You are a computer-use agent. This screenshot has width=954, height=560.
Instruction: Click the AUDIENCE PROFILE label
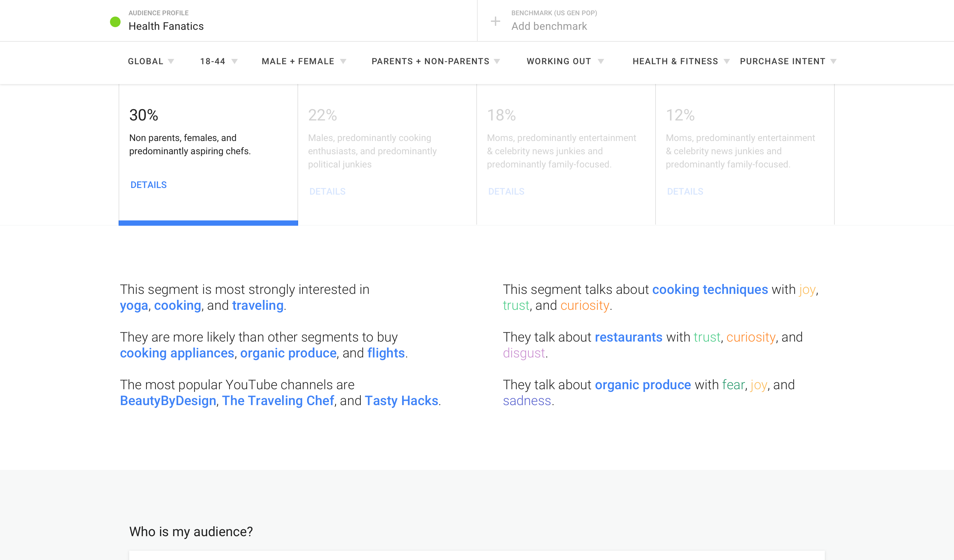pyautogui.click(x=158, y=13)
